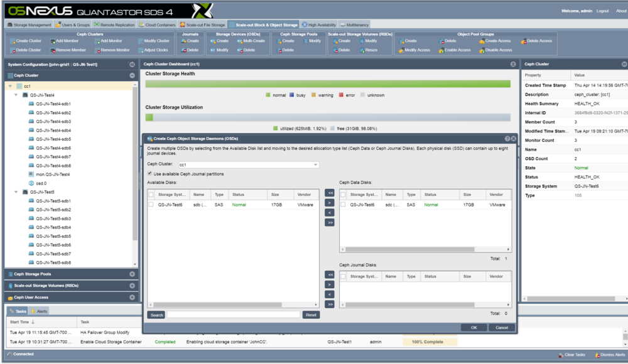
Task: Click Create under Scale-out Storage Volumes (RBDs)
Action: 342,41
